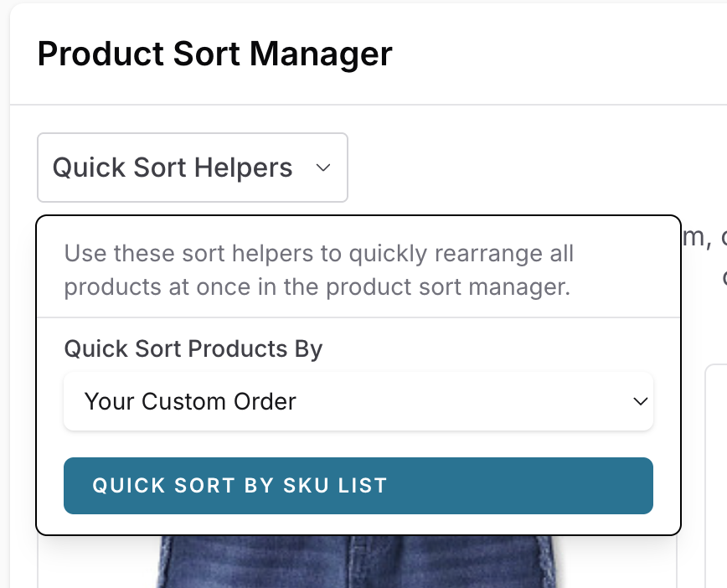Click the Quick Sort Products By label
Viewport: 727px width, 588px height.
pos(193,348)
